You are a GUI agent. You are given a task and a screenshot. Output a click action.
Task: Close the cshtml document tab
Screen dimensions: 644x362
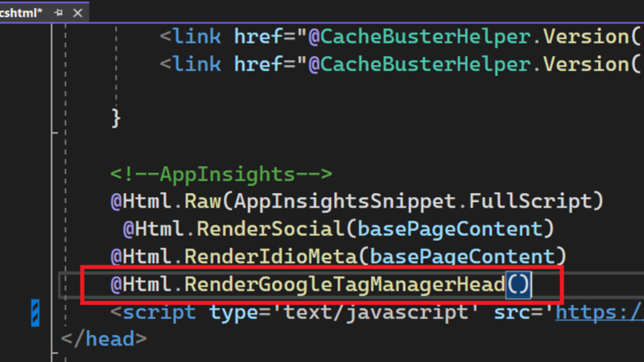tap(78, 11)
